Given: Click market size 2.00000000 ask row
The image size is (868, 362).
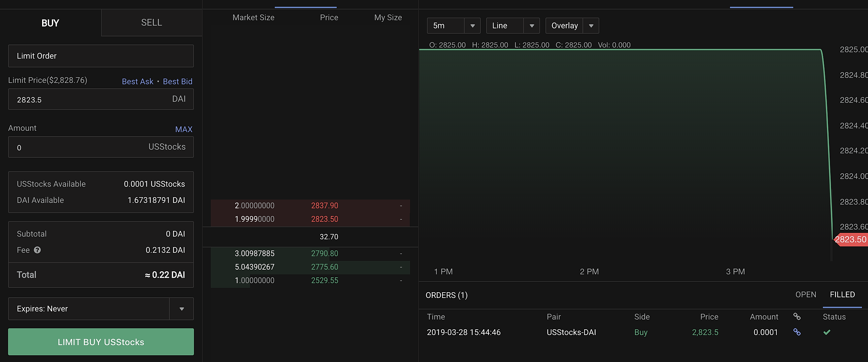Looking at the screenshot, I should 255,206.
